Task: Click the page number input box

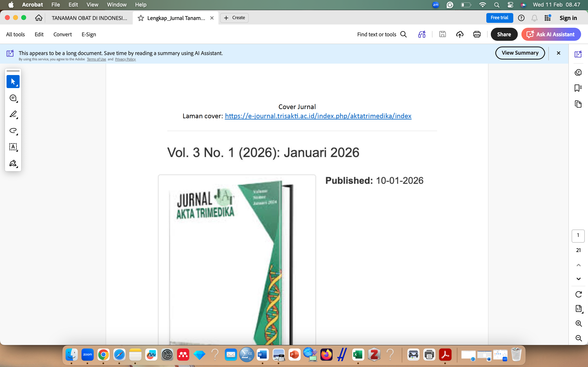Action: pyautogui.click(x=578, y=236)
